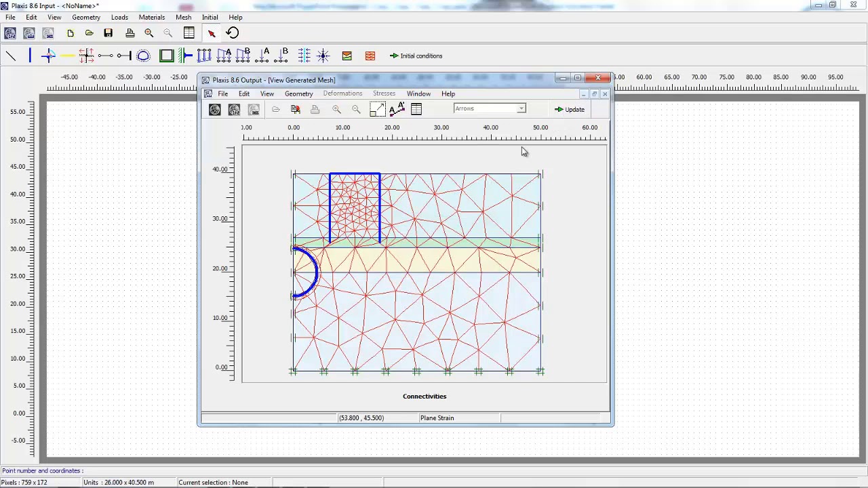Click the Initial conditions button
Screen dimensions: 868x488
click(x=416, y=56)
